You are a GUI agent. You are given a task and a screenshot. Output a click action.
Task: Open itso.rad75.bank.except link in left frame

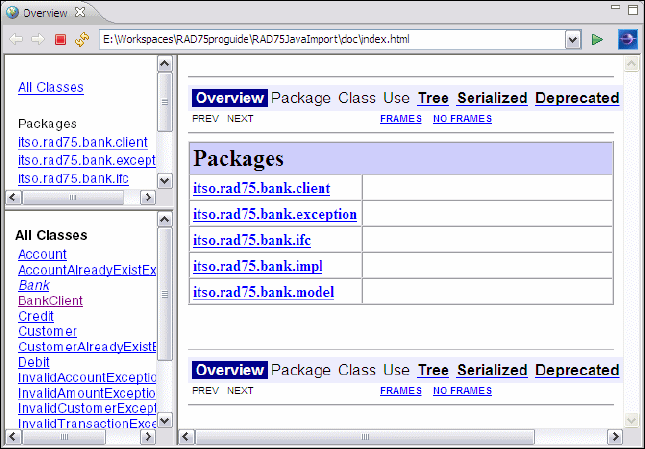87,160
